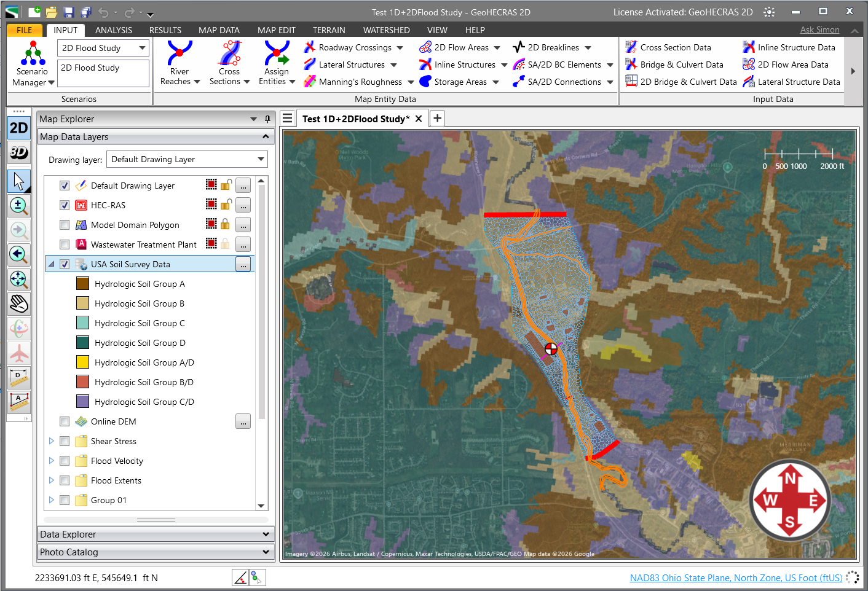
Task: Click the measure area ruler tool
Action: 18,402
